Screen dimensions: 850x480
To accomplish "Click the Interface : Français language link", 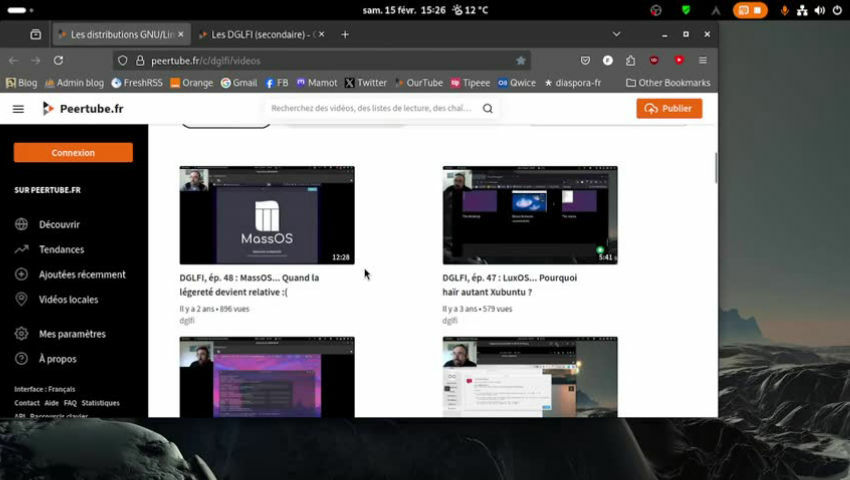I will click(x=44, y=389).
